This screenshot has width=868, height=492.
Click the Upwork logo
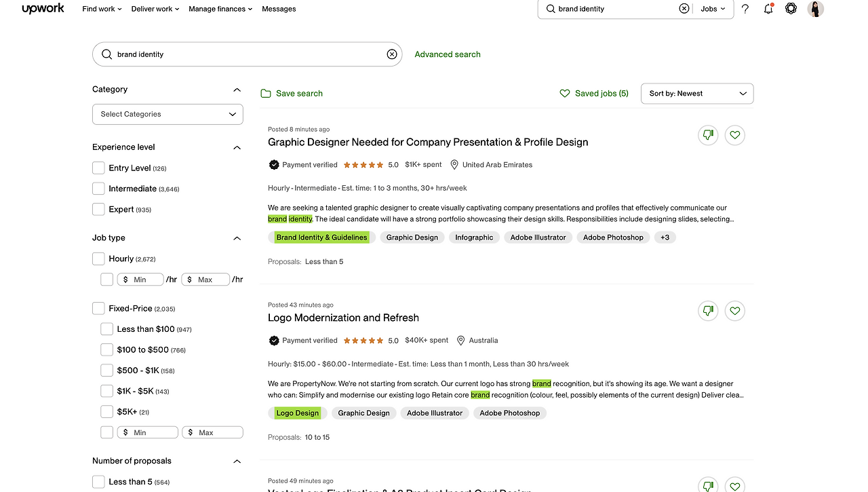point(43,9)
